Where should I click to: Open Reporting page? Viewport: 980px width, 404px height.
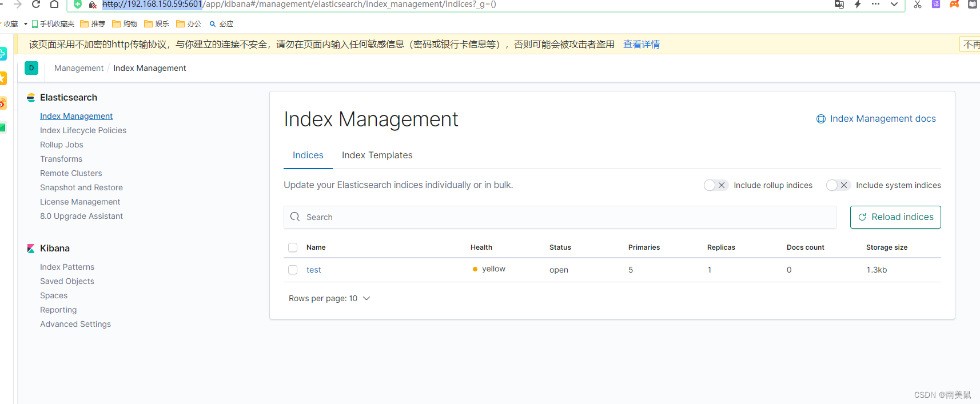58,310
